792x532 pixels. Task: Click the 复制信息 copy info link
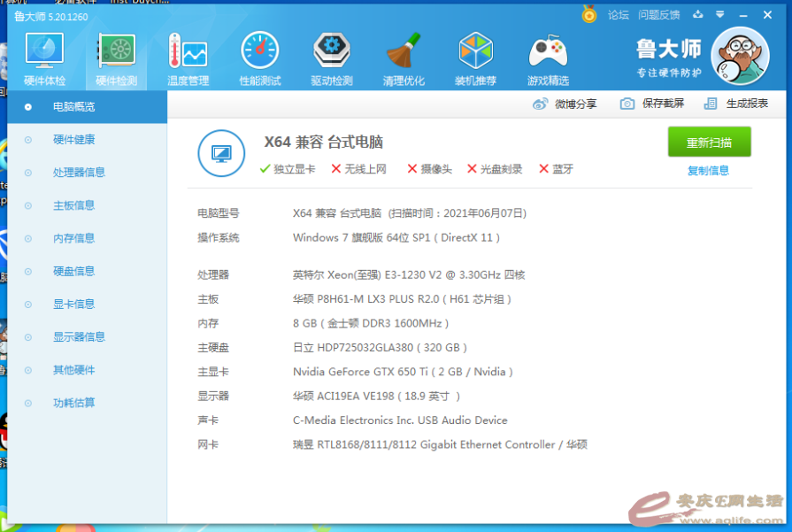click(x=709, y=171)
